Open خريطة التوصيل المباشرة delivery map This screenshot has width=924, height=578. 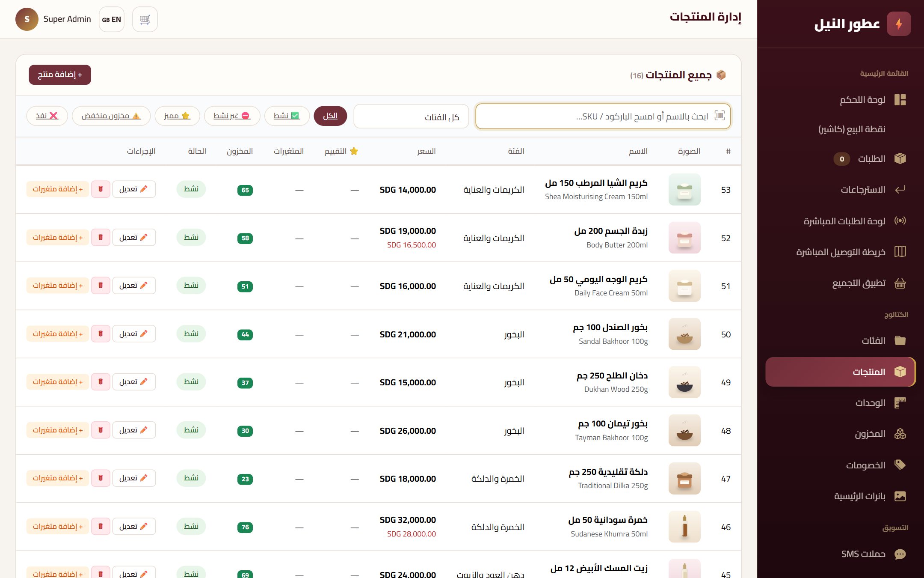coord(840,252)
